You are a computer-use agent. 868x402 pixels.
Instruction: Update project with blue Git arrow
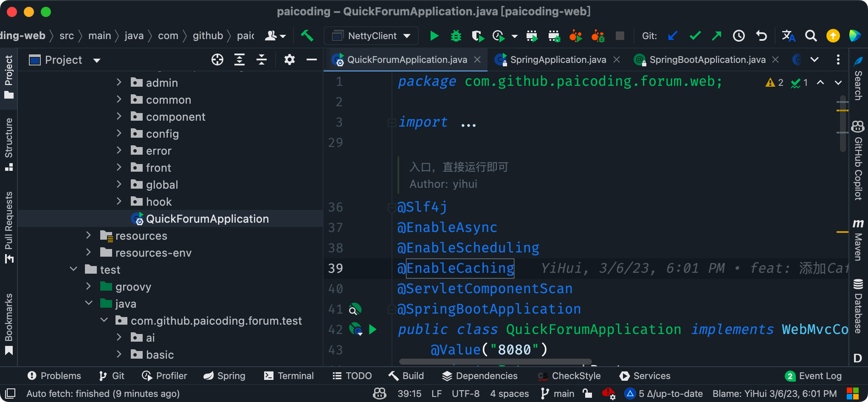coord(673,36)
